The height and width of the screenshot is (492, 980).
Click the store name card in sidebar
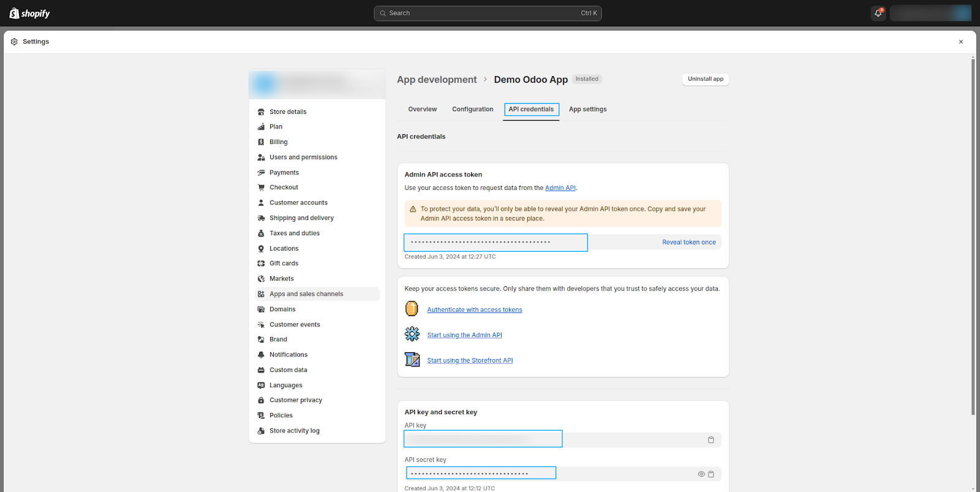tap(317, 84)
